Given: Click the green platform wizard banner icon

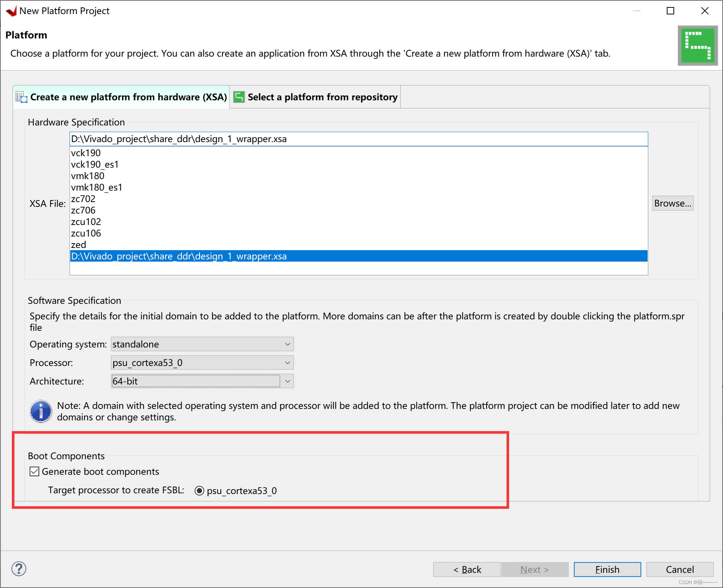Looking at the screenshot, I should pyautogui.click(x=697, y=46).
